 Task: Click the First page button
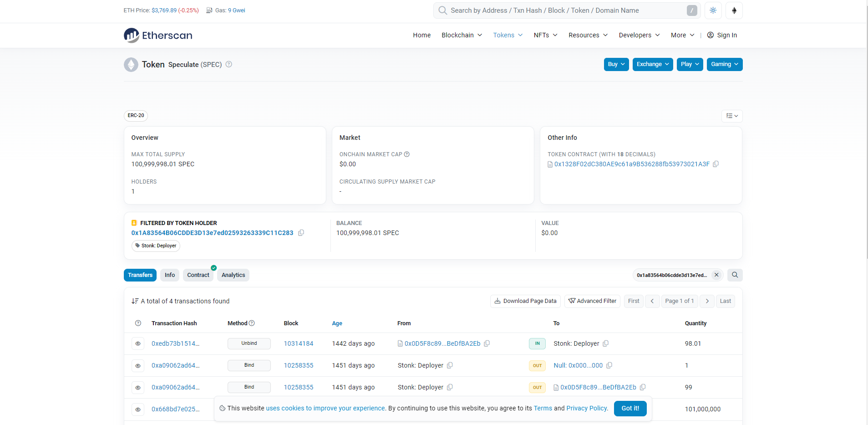pos(634,301)
